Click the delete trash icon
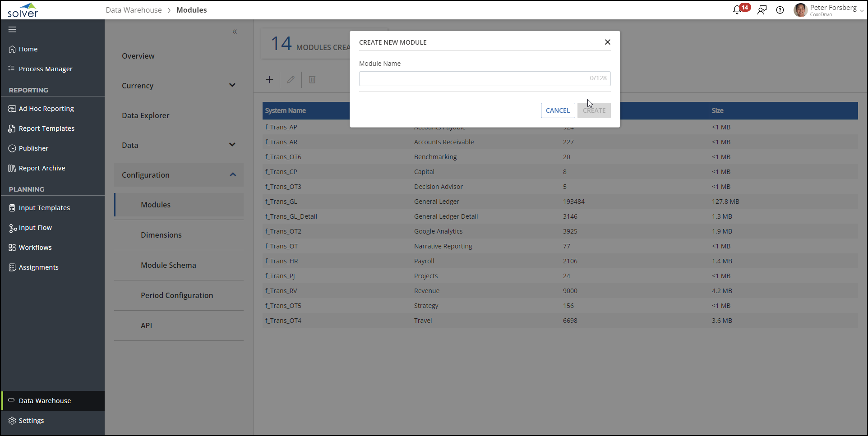This screenshot has height=436, width=868. (x=312, y=80)
